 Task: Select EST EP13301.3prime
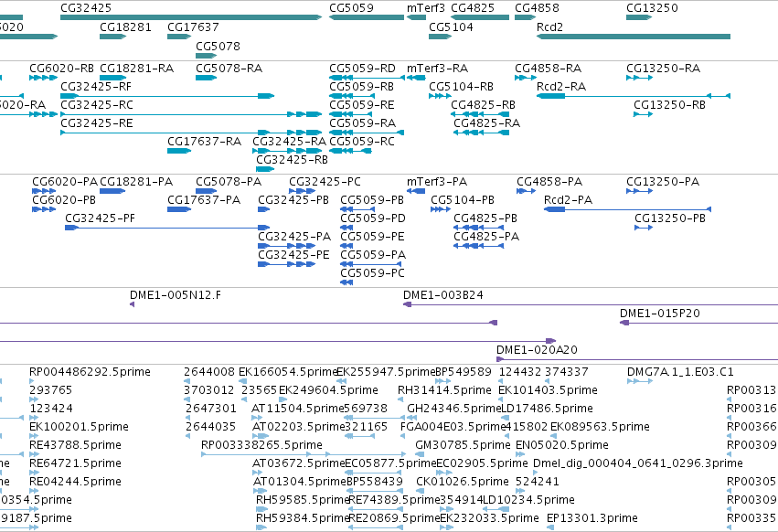(549, 527)
